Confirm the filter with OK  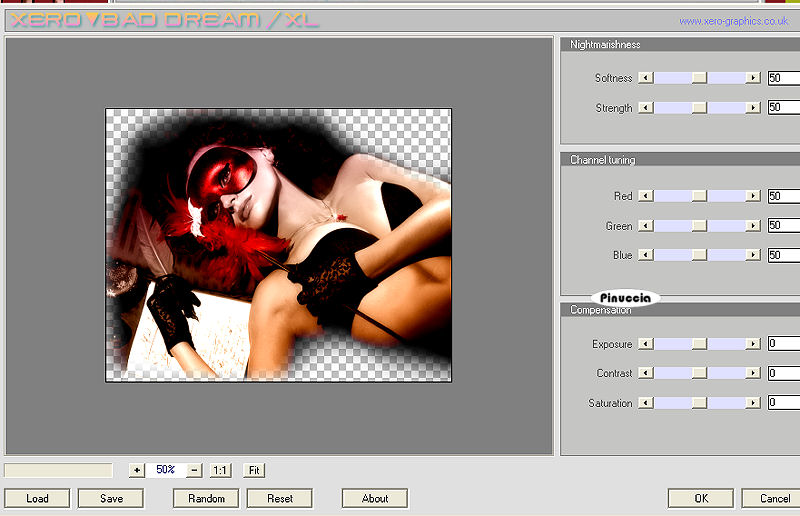tap(701, 498)
